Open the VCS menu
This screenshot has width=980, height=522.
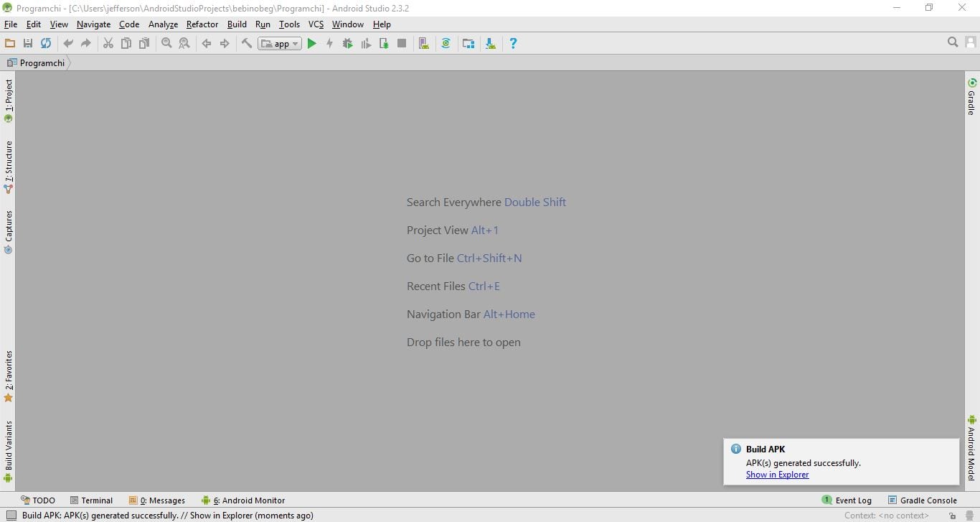click(x=316, y=24)
